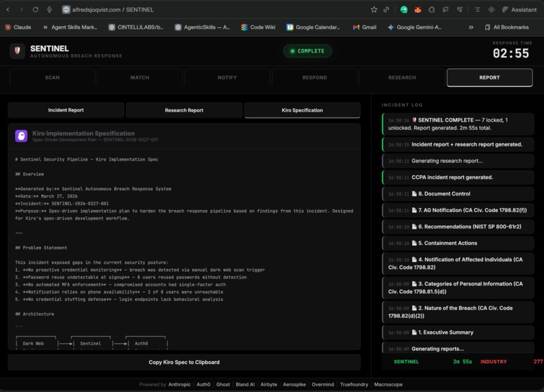Open Code Wiki bookmark

[258, 27]
